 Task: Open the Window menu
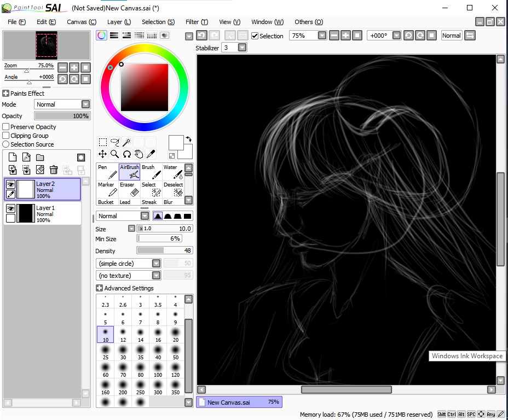click(268, 22)
